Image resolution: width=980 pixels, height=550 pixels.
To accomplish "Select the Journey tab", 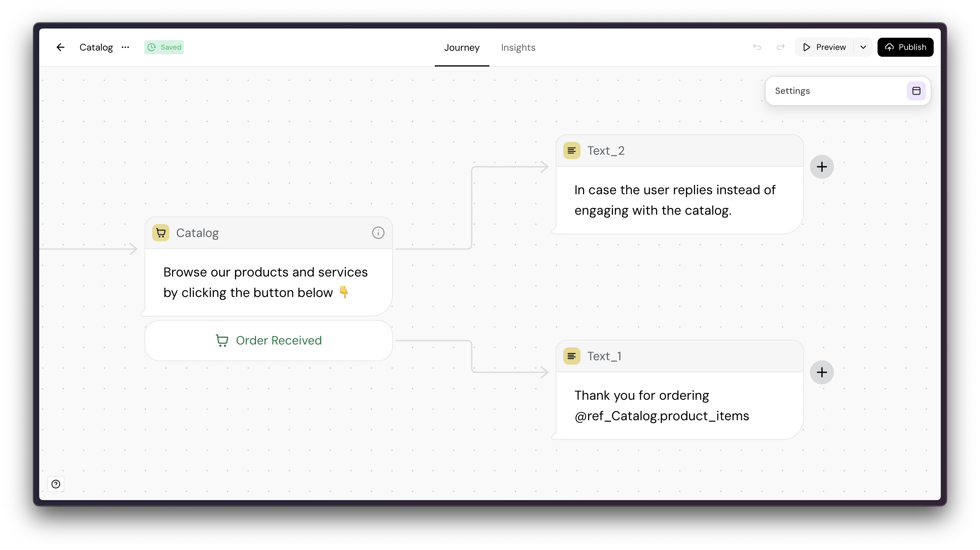I will click(x=461, y=48).
